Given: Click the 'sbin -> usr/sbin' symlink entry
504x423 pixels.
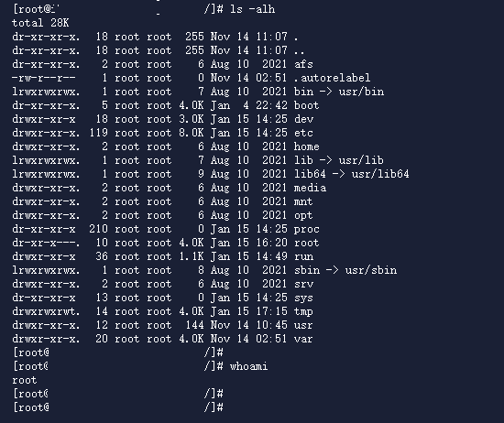Looking at the screenshot, I should [x=345, y=270].
